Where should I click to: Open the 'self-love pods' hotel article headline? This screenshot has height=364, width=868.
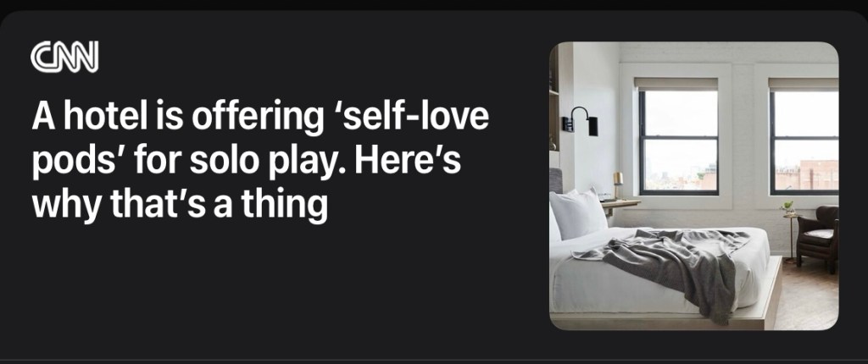tap(260, 161)
